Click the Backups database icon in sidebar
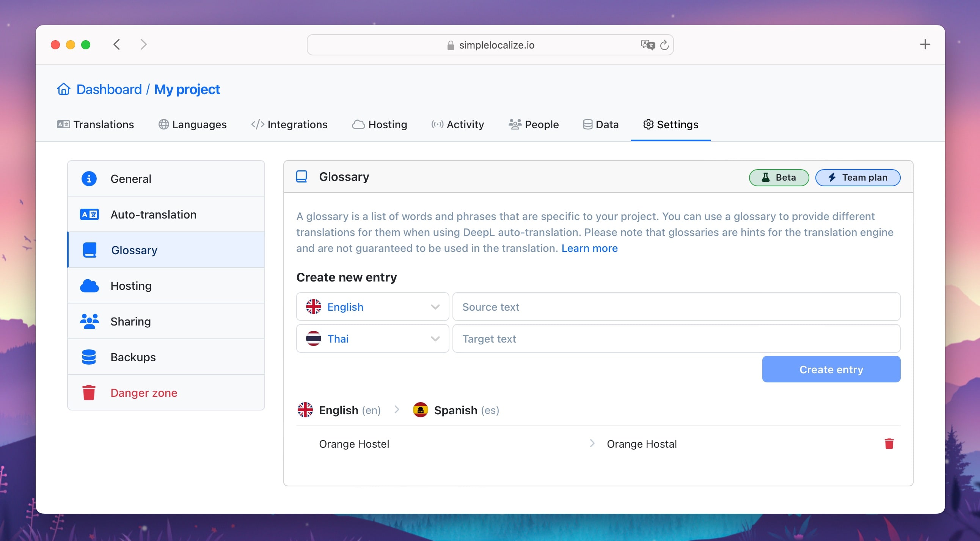This screenshot has width=980, height=541. tap(89, 357)
